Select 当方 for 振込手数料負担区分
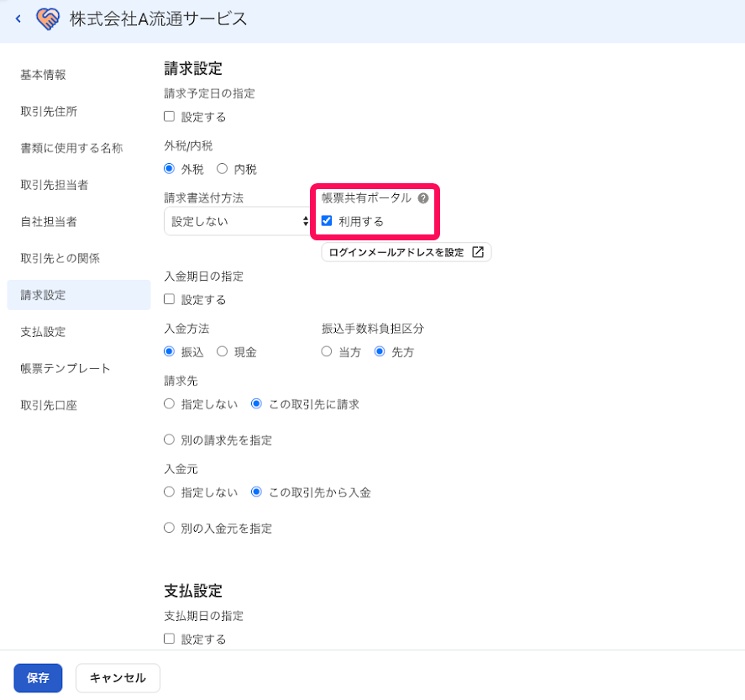This screenshot has width=745, height=700. click(x=327, y=351)
